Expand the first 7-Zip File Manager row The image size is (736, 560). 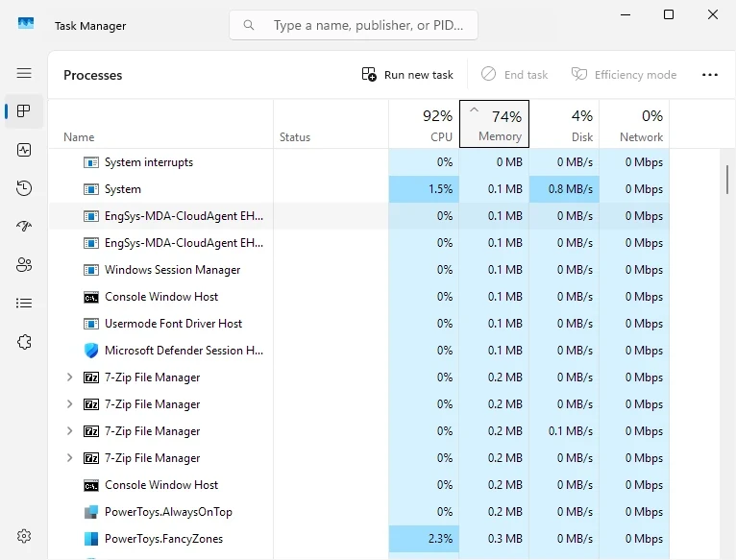pos(69,377)
